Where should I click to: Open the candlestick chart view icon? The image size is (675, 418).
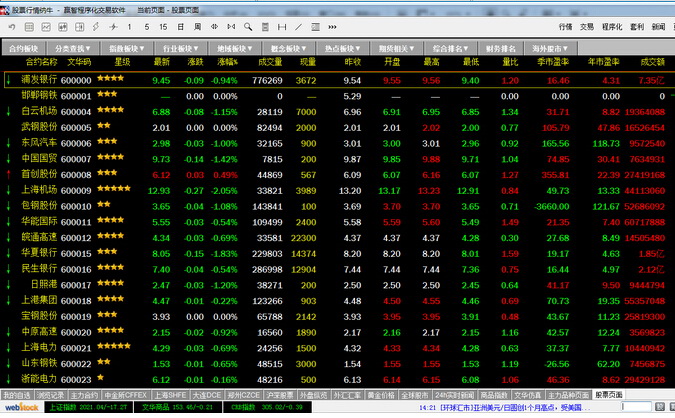point(63,27)
